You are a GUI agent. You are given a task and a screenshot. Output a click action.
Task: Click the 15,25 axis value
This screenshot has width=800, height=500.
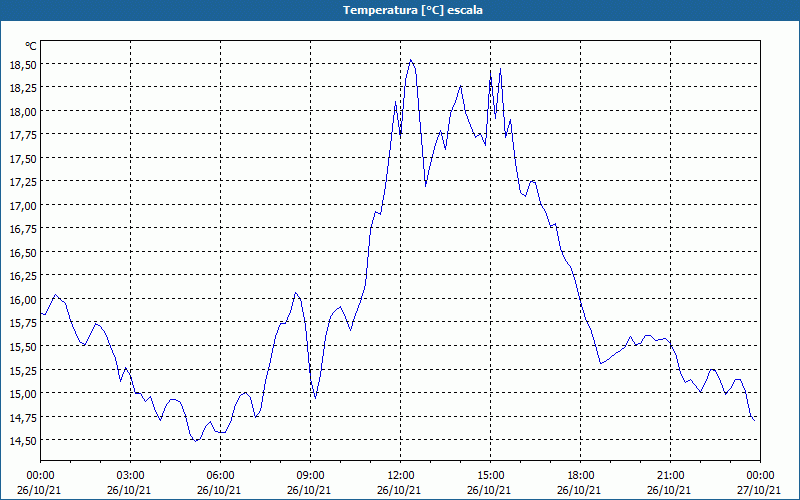click(x=23, y=370)
